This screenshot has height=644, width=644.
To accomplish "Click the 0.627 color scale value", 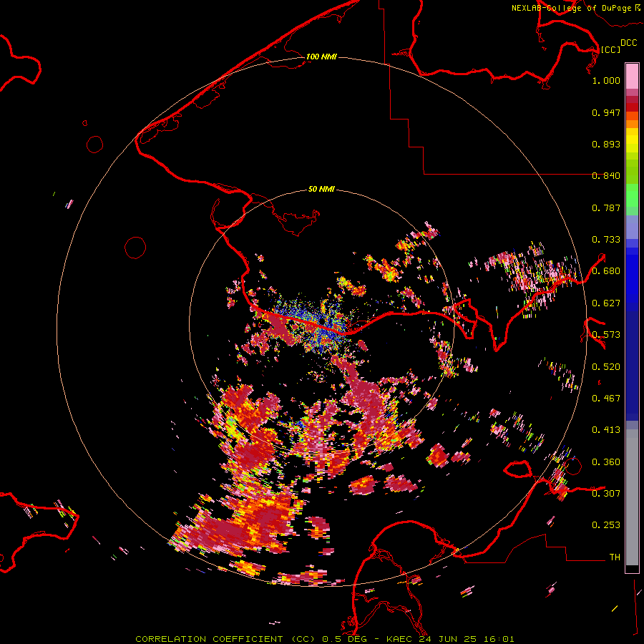I will pyautogui.click(x=606, y=303).
